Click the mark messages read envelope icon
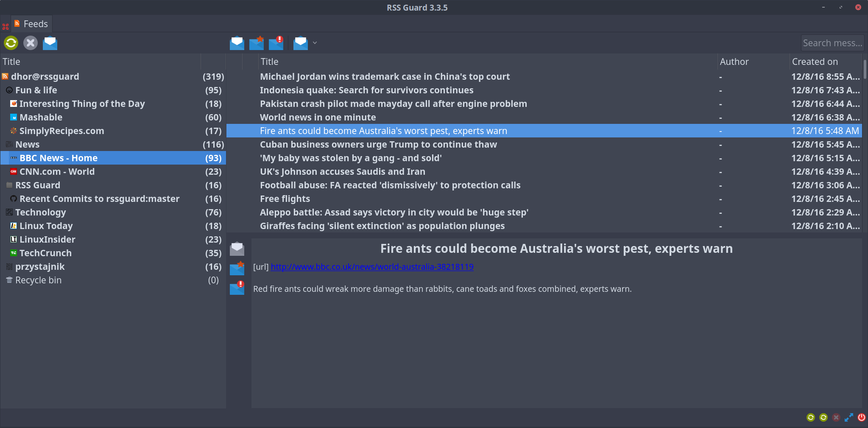868x428 pixels. click(x=237, y=43)
